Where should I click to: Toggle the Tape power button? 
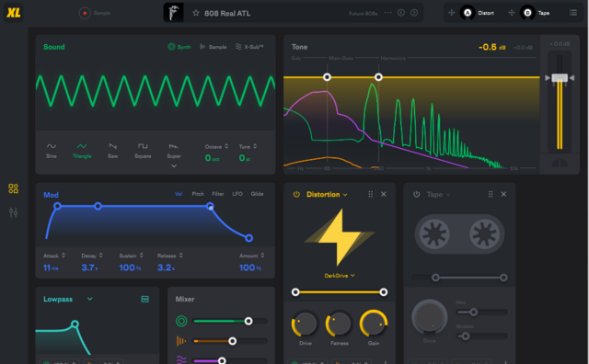click(x=416, y=194)
